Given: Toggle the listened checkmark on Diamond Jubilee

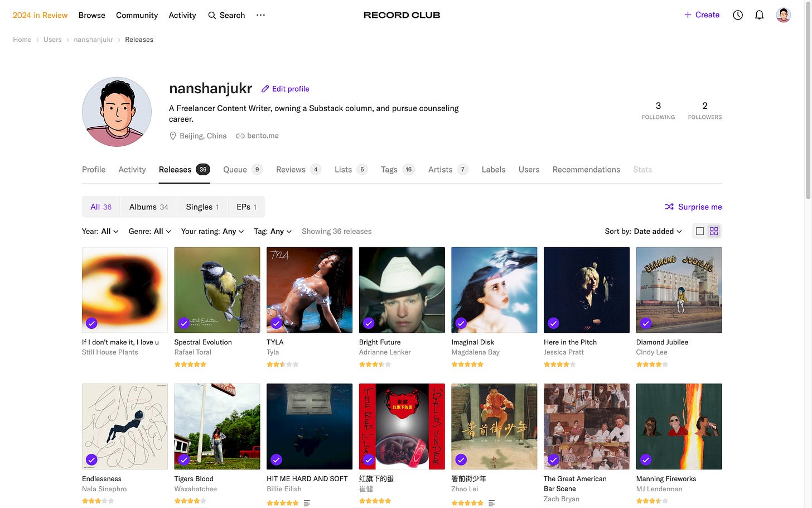Looking at the screenshot, I should [646, 323].
